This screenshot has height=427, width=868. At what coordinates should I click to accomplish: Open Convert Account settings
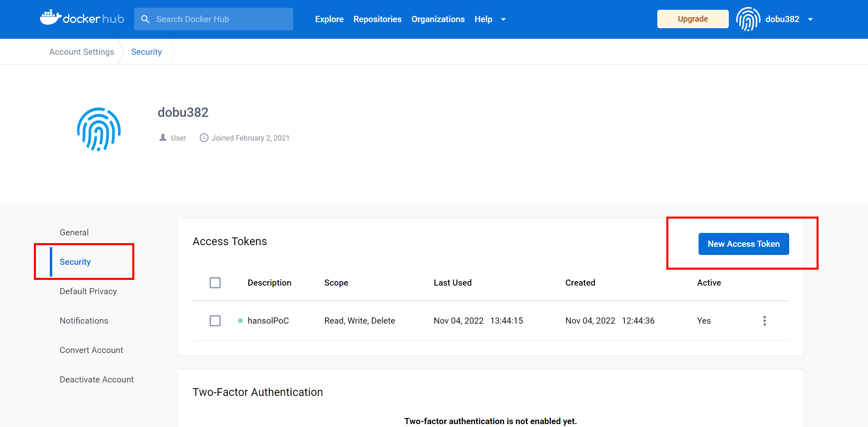click(x=91, y=350)
